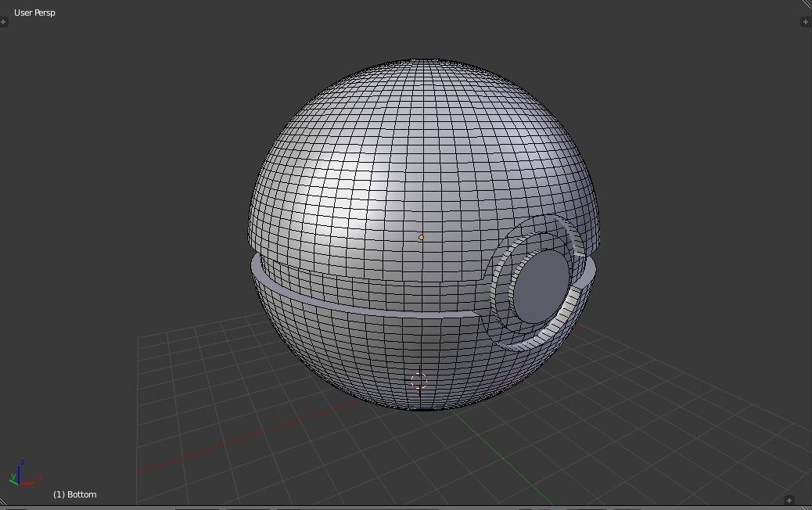Viewport: 812px width, 510px height.
Task: Click the flat center button disc of the ball
Action: (x=541, y=286)
